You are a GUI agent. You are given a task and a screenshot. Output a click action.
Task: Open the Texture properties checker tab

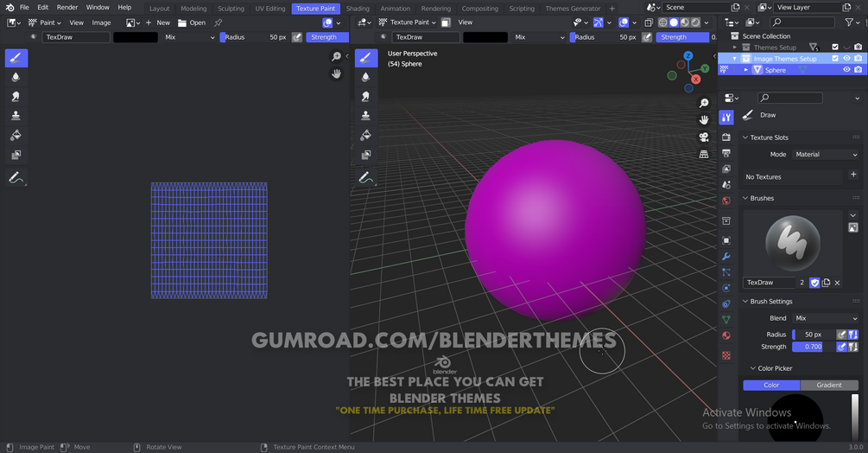point(726,355)
